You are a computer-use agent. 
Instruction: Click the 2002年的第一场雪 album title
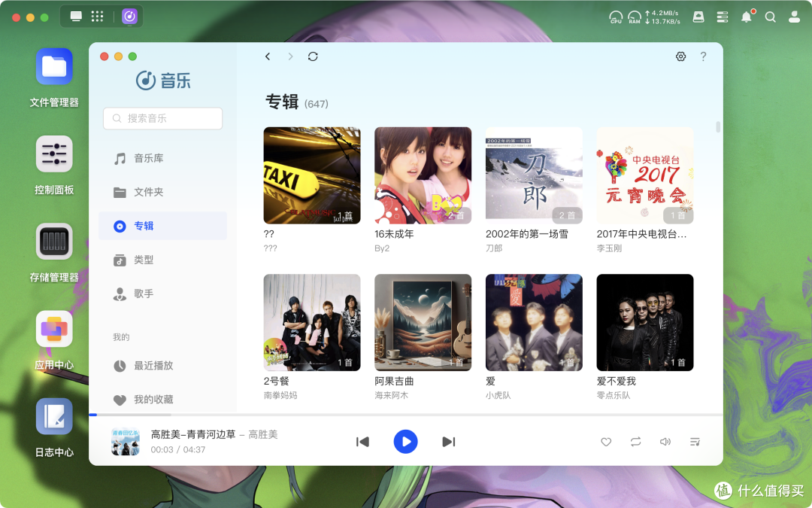[526, 234]
